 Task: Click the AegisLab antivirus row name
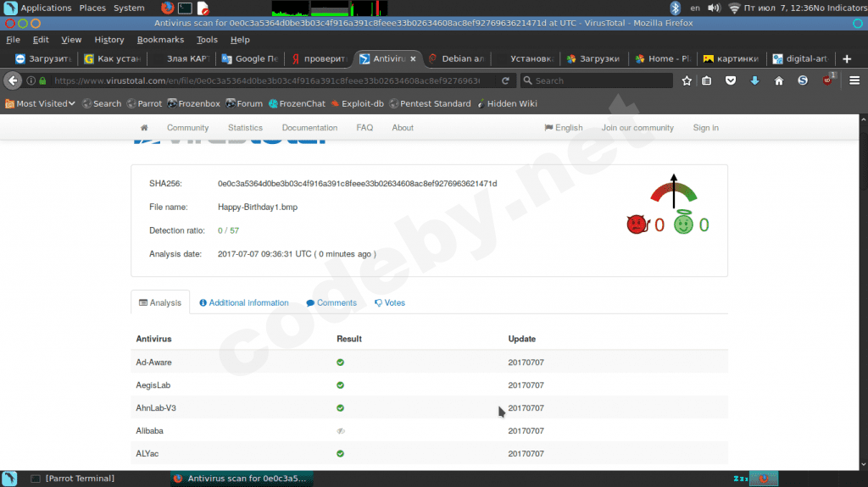pyautogui.click(x=153, y=385)
